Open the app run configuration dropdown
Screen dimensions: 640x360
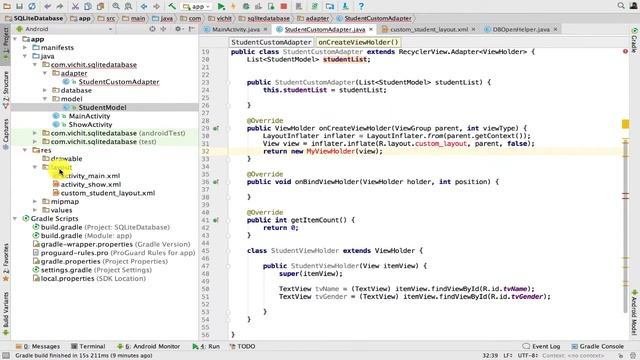tap(196, 6)
